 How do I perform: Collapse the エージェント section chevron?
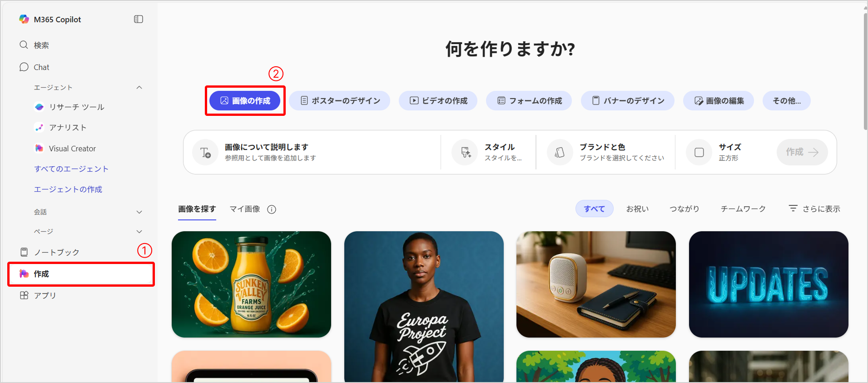pos(139,87)
